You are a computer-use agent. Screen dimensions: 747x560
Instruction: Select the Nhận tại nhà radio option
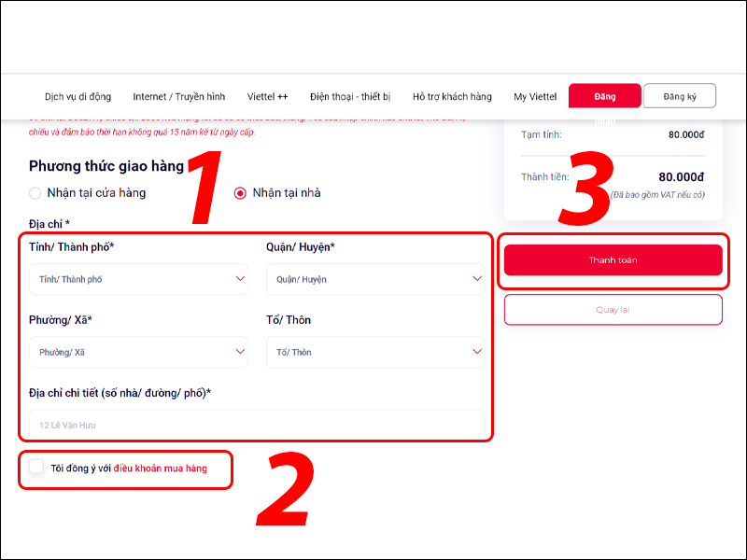(x=240, y=193)
